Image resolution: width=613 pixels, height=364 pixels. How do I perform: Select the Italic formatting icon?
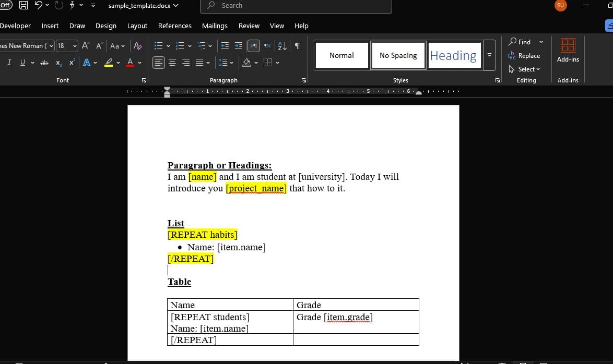tap(9, 63)
